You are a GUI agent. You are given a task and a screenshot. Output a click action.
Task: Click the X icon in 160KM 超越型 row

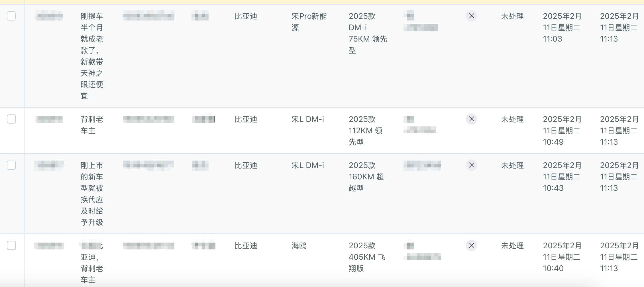[x=472, y=165]
